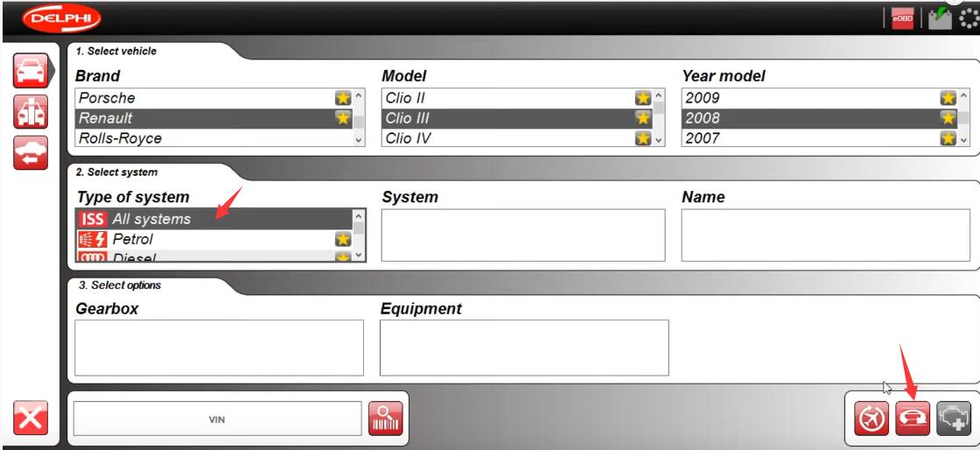Screen dimensions: 980x450
Task: Toggle favorite star for year 2009
Action: [x=948, y=97]
